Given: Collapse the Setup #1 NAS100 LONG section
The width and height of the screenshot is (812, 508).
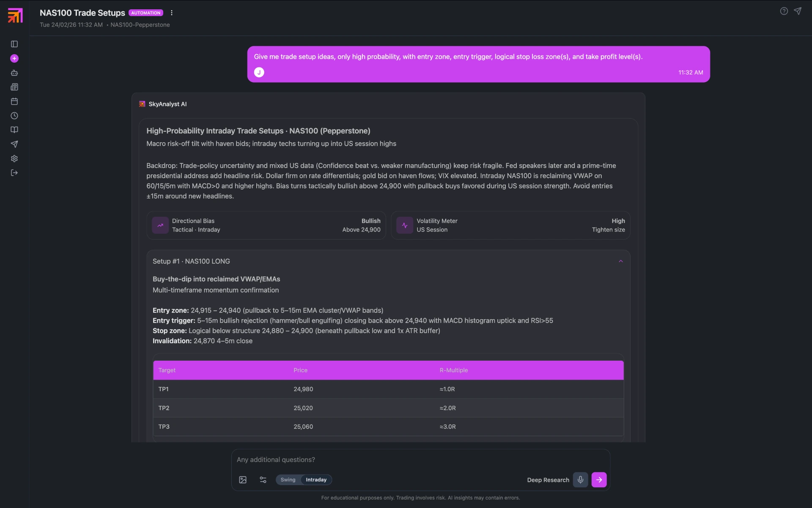Looking at the screenshot, I should pyautogui.click(x=620, y=261).
